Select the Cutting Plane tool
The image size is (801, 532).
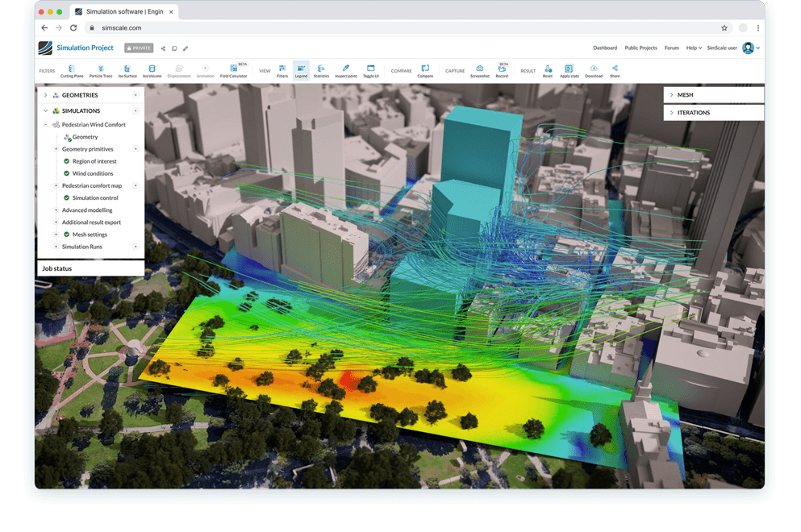pyautogui.click(x=72, y=70)
